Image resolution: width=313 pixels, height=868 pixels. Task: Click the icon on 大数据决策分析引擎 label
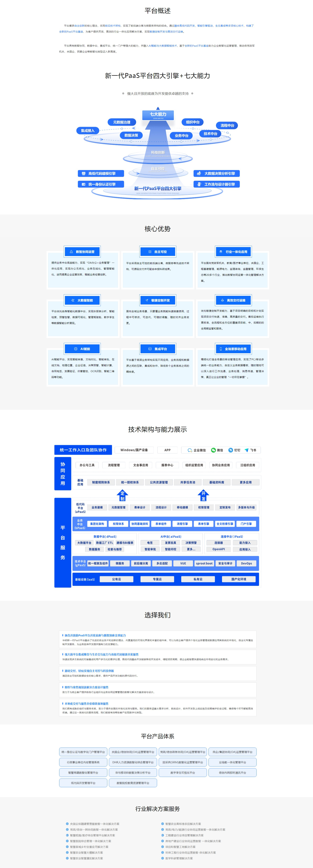(x=199, y=173)
